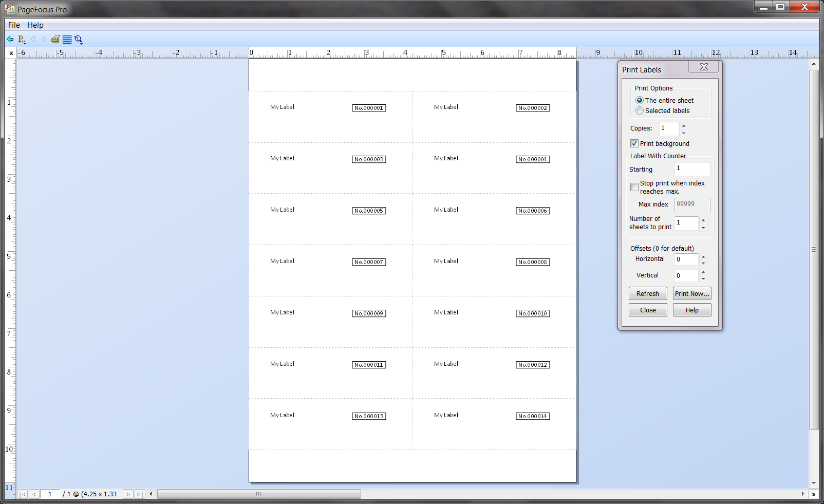Image resolution: width=824 pixels, height=504 pixels.
Task: Click the cyan back arrow toolbar icon
Action: click(x=10, y=40)
